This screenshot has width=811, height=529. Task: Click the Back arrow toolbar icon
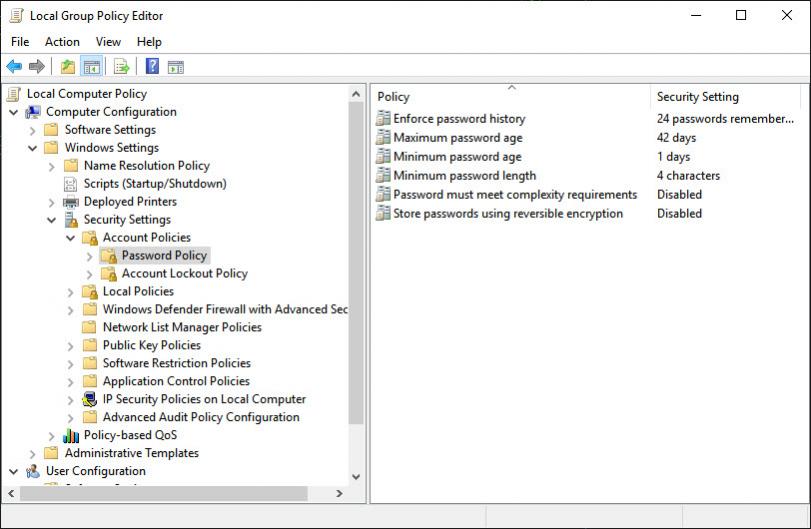point(14,66)
